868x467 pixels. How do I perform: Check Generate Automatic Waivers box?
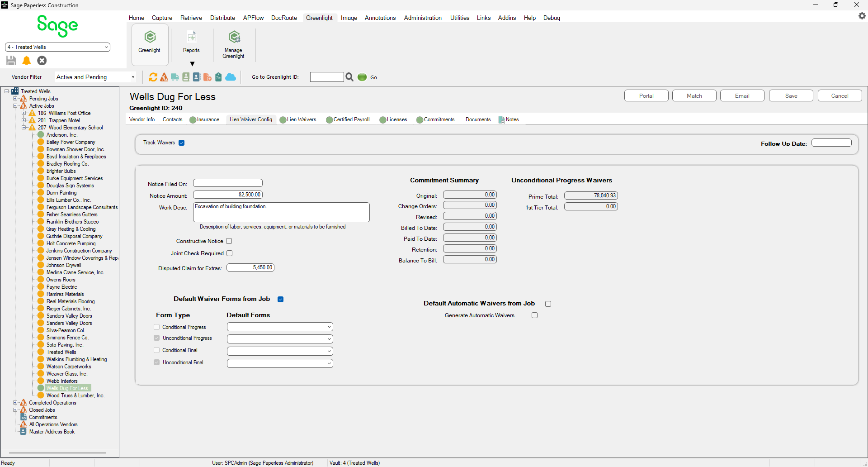(535, 315)
